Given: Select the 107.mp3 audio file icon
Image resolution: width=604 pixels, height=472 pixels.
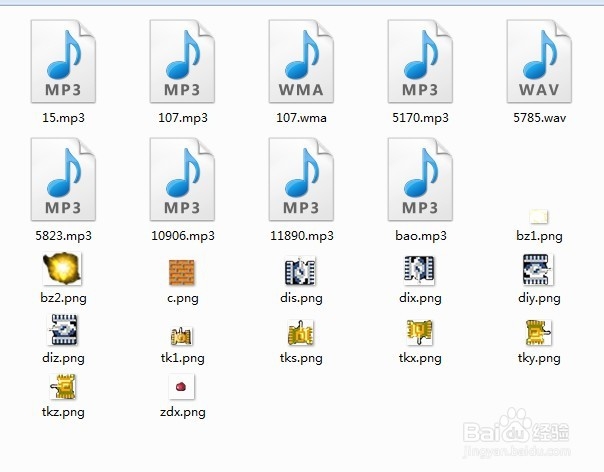Looking at the screenshot, I should point(182,62).
